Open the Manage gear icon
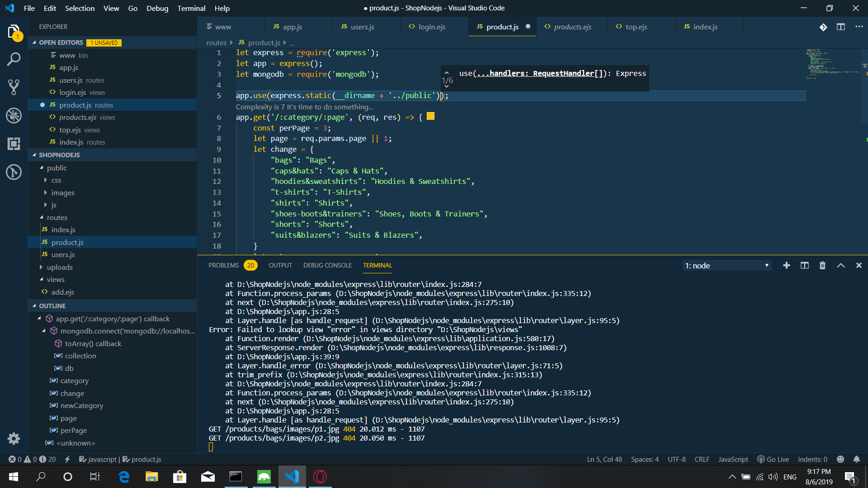The image size is (868, 488). click(14, 438)
